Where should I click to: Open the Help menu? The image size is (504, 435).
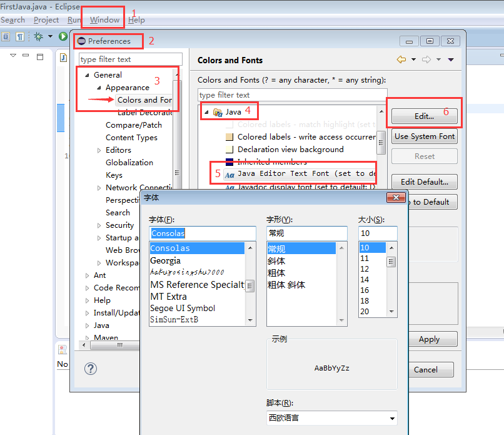136,20
